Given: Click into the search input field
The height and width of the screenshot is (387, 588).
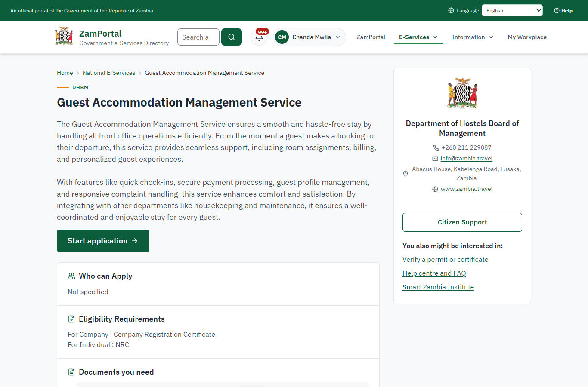Looking at the screenshot, I should click(x=198, y=37).
